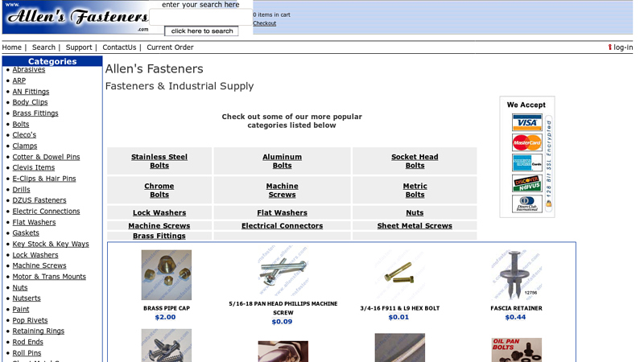This screenshot has height=362, width=644.
Task: Open the Checkout link
Action: 265,23
